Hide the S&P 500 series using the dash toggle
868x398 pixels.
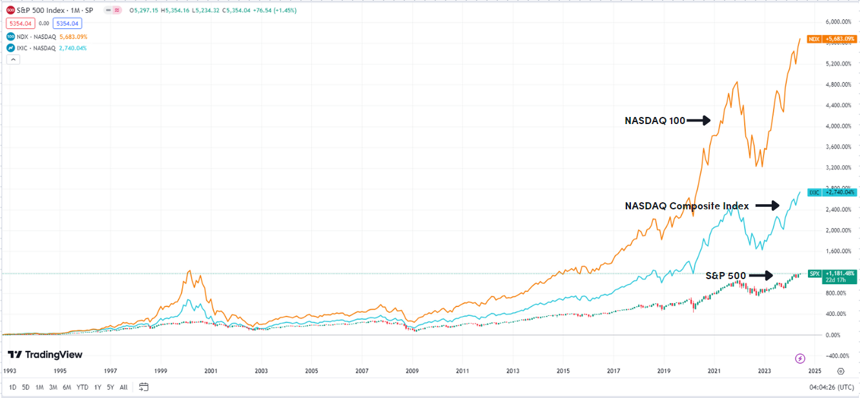click(108, 10)
